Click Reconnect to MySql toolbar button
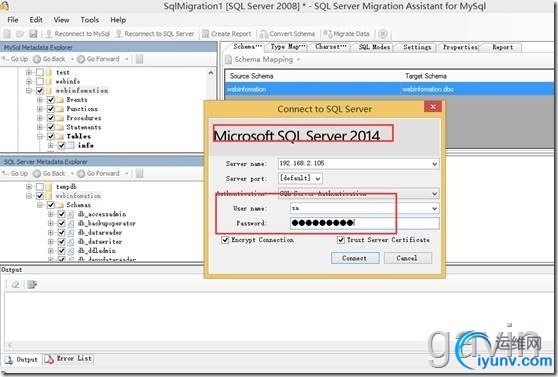 coord(78,34)
